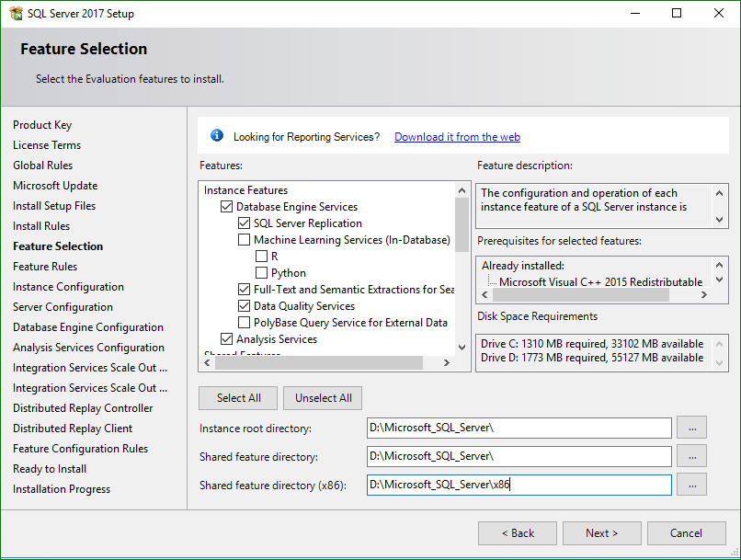Image resolution: width=741 pixels, height=560 pixels.
Task: Select Product Key in the sidebar
Action: click(x=42, y=124)
